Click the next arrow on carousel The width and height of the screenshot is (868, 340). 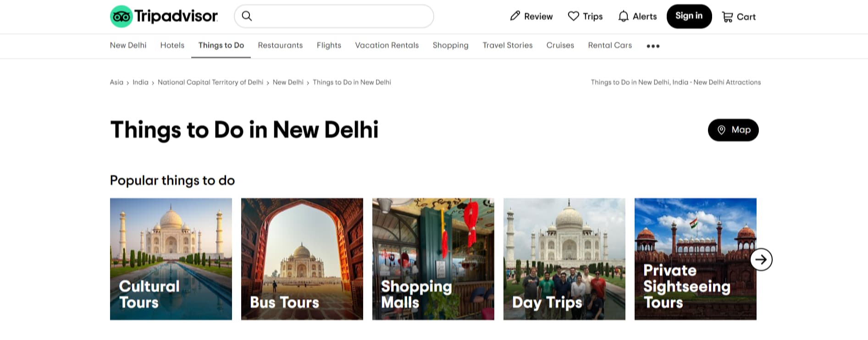click(761, 260)
